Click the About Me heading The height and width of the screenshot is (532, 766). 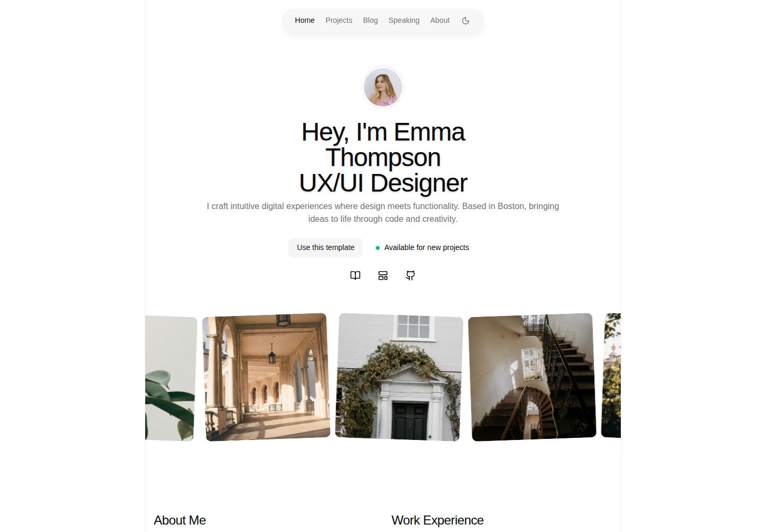(x=180, y=520)
